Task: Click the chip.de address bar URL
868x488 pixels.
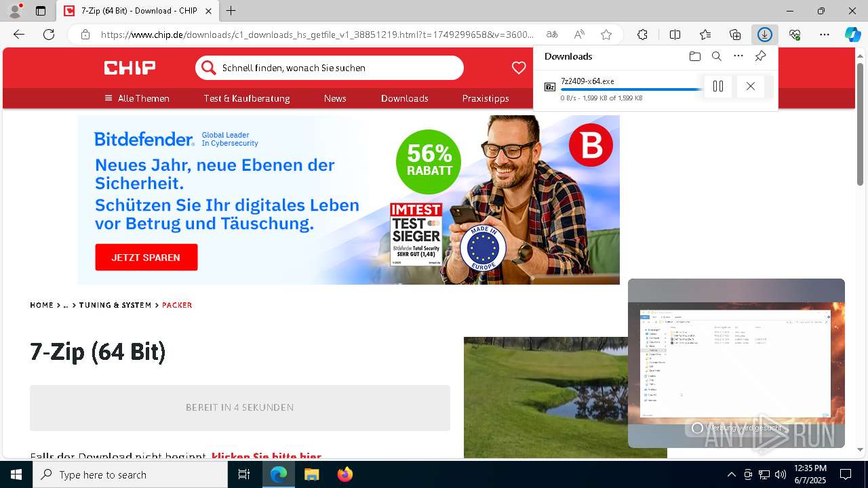Action: 317,35
